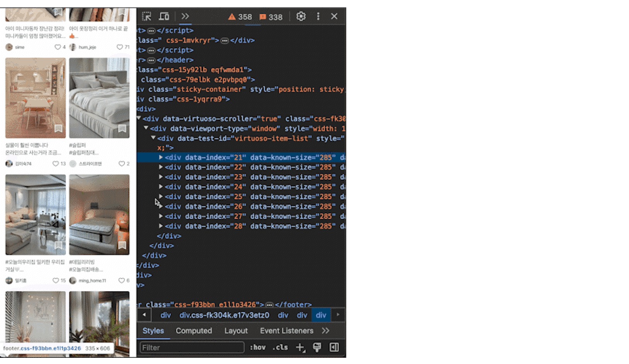
Task: Select the data-index 27 div row
Action: coord(241,216)
